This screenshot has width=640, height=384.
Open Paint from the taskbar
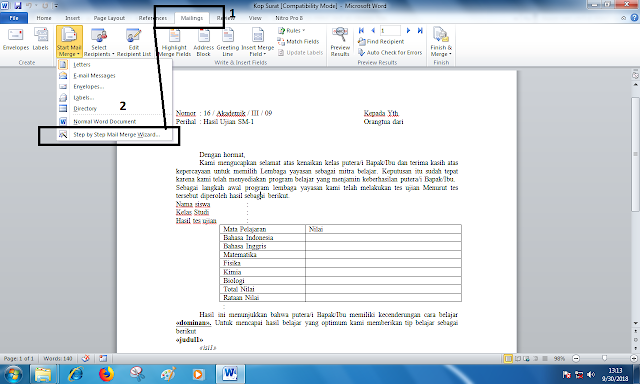pyautogui.click(x=168, y=374)
